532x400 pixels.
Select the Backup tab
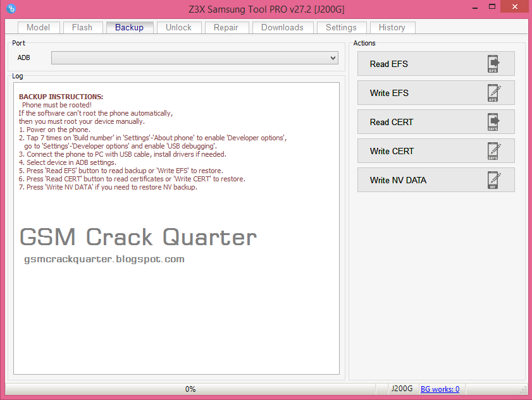(129, 27)
